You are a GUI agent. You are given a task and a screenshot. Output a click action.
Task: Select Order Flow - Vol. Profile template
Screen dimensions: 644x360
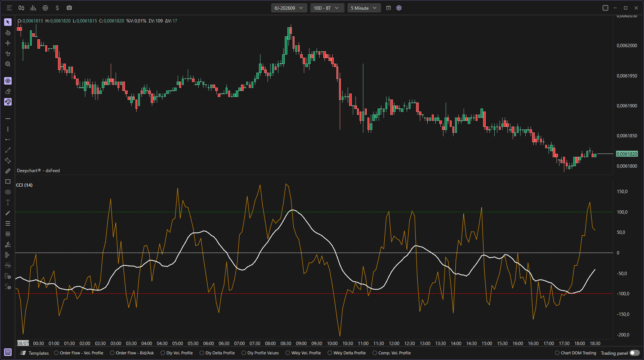click(x=79, y=353)
